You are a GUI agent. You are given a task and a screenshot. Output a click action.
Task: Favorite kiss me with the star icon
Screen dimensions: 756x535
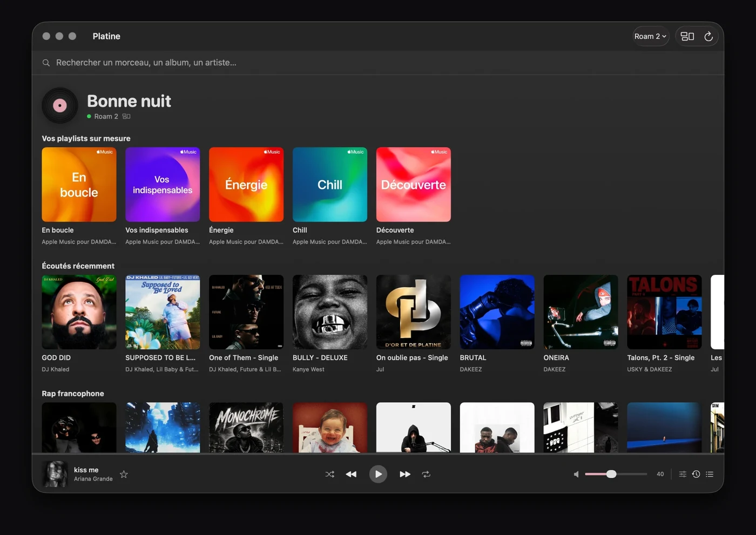(124, 474)
